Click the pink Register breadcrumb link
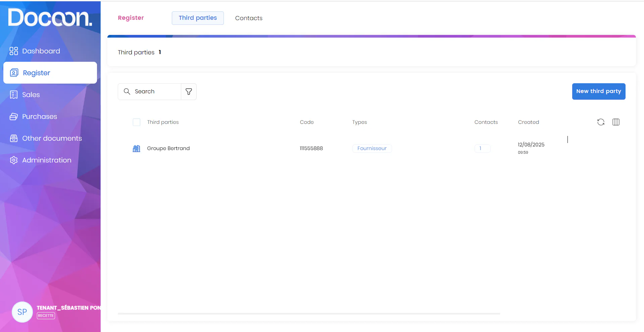The image size is (644, 332). click(x=131, y=18)
